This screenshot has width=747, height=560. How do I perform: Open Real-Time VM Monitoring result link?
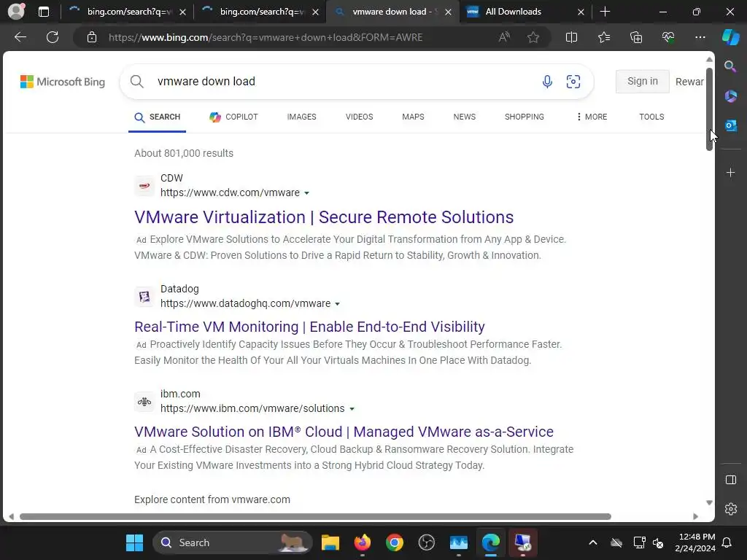(309, 327)
